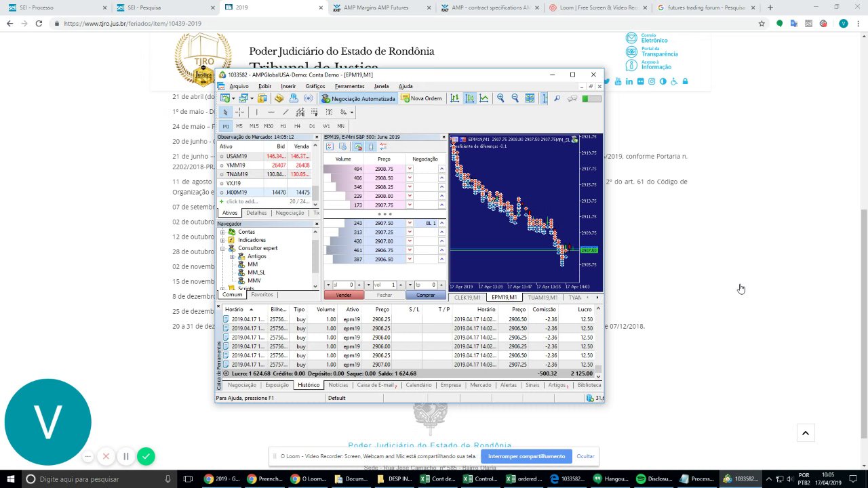Open the Ferramentas menu
Screen dimensions: 868x488
click(x=350, y=86)
